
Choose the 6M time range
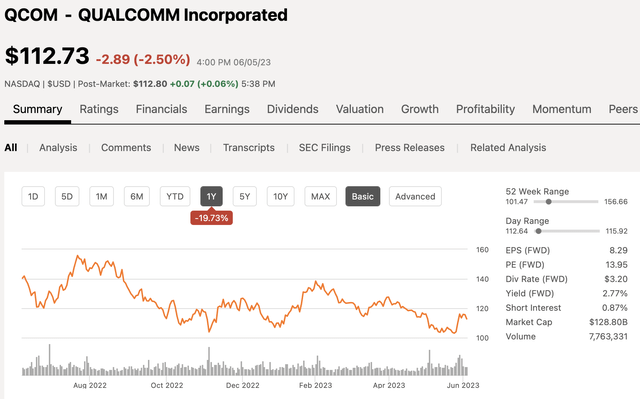click(137, 196)
